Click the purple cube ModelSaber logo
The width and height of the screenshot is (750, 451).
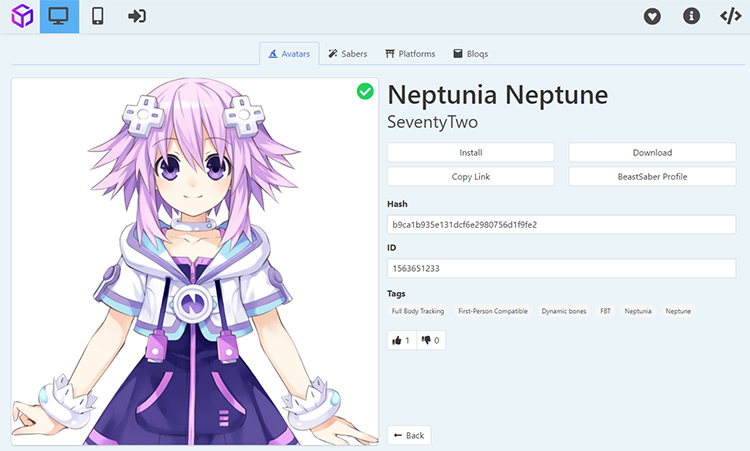pos(22,16)
